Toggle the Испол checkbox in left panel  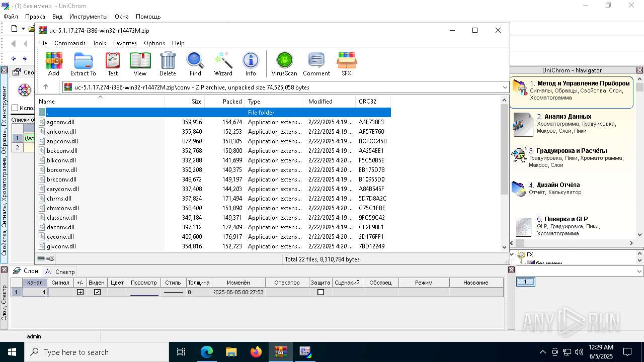(x=15, y=108)
